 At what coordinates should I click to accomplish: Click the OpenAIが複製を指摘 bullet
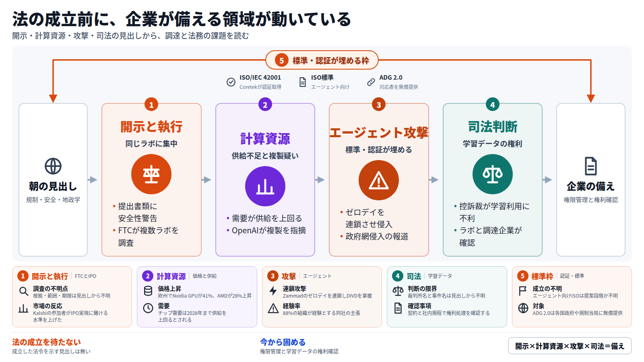point(269,230)
